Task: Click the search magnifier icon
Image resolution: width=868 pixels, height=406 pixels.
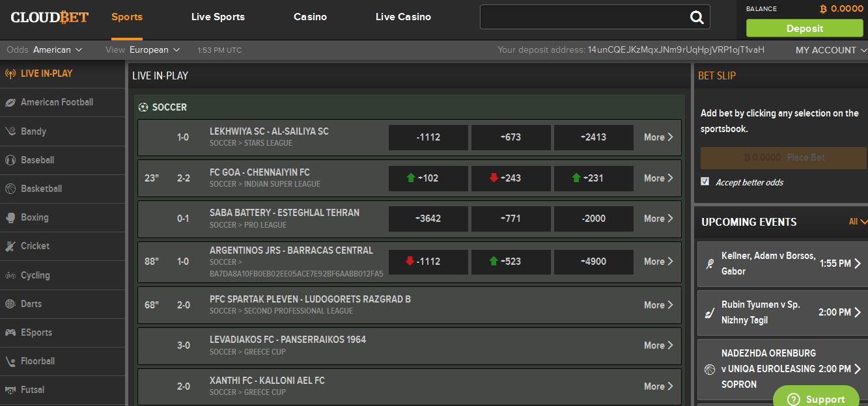Action: click(697, 18)
